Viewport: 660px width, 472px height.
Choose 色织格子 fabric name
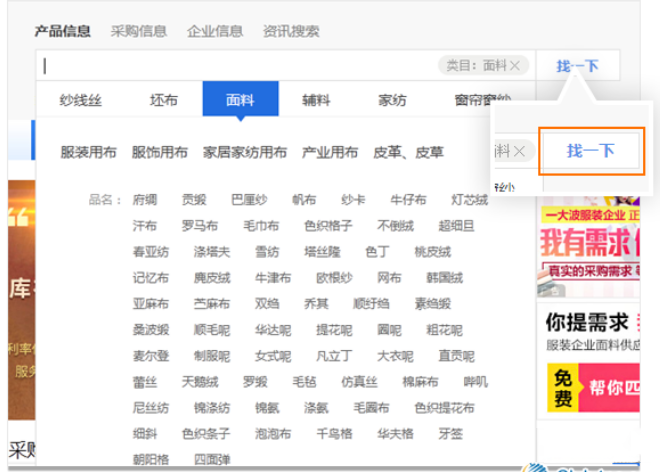(328, 226)
